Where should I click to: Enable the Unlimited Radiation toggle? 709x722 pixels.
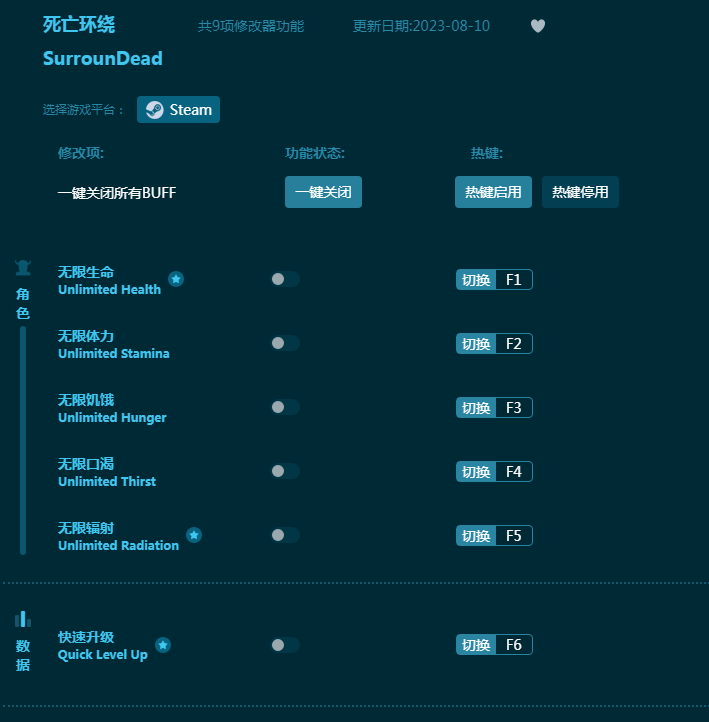point(285,535)
